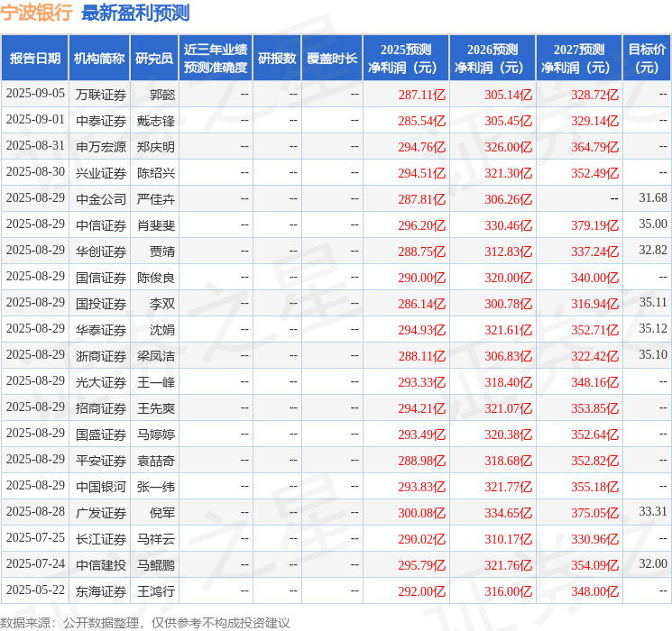Select the 中信建投 institution cell
Viewport: 672px width, 631px height.
coord(101,565)
